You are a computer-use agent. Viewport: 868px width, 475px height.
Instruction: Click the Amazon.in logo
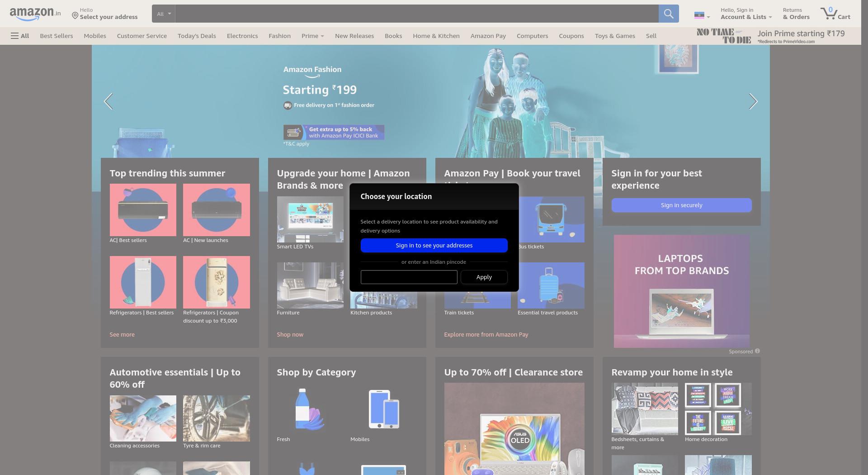coord(35,14)
